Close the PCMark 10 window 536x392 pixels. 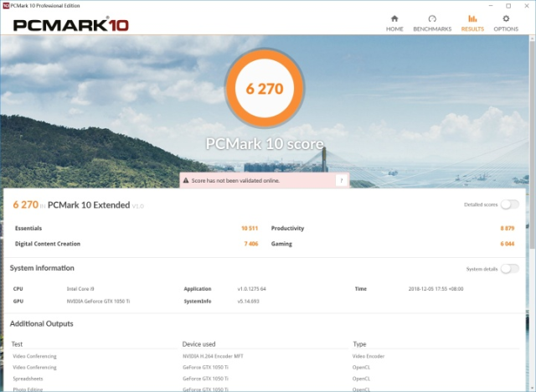point(527,6)
